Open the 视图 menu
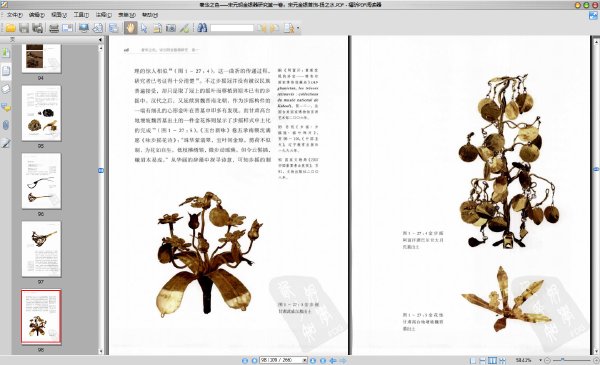This screenshot has height=365, width=600. click(x=59, y=15)
